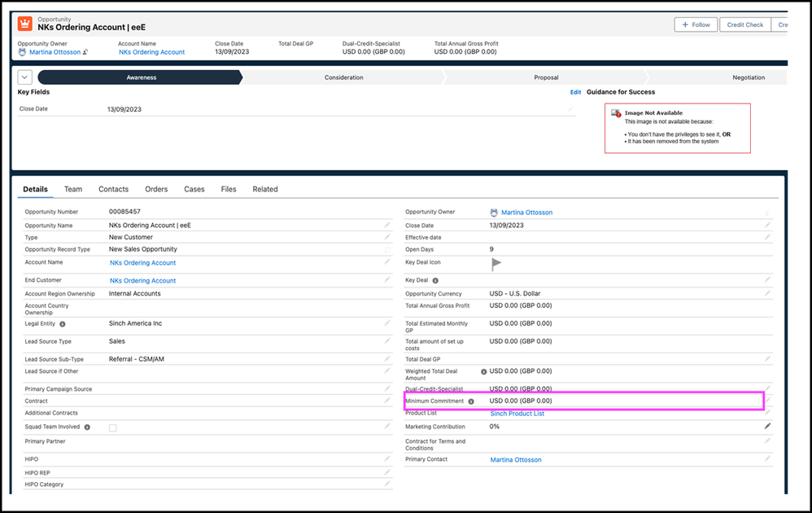Click the pencil beside Lead Source Sub-Type
The image size is (812, 513).
[386, 358]
